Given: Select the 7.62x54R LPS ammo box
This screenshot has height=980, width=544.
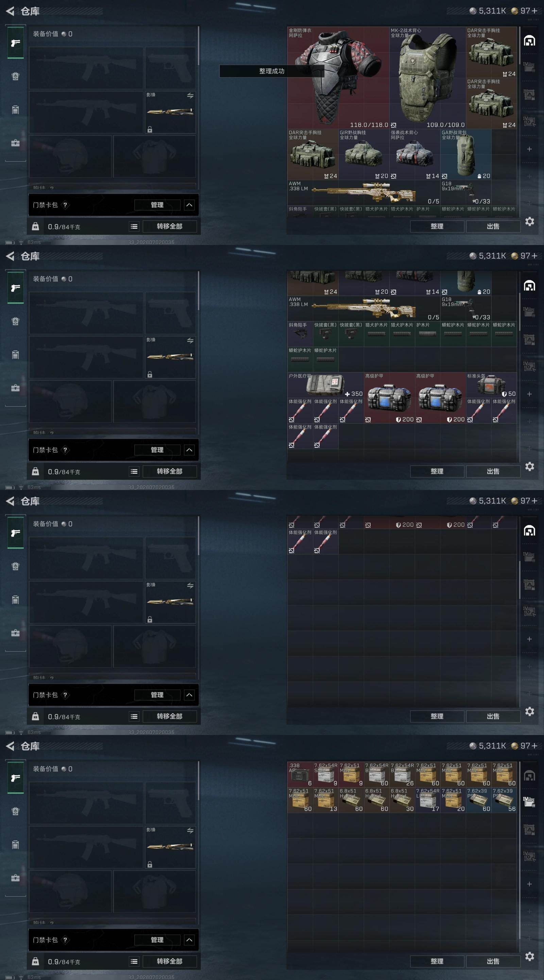Looking at the screenshot, I should (427, 800).
